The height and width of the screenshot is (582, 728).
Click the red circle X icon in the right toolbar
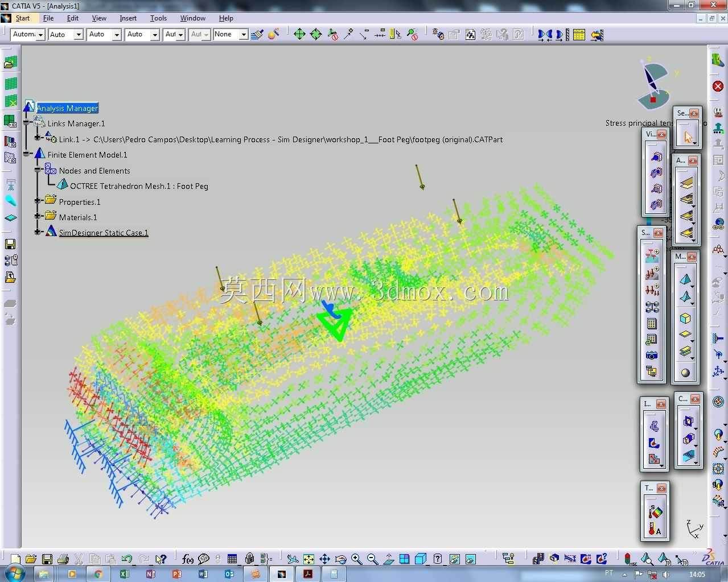[718, 86]
